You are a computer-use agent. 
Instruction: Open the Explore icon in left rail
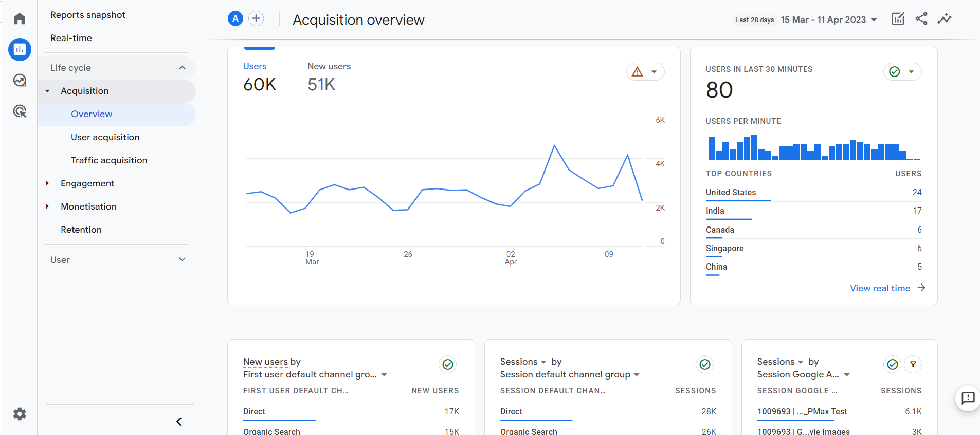tap(20, 81)
